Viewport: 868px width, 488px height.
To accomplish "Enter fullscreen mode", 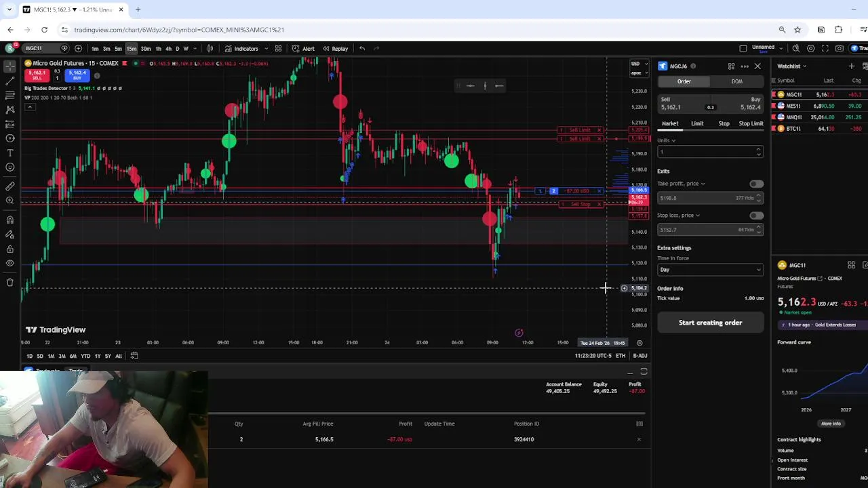I will pyautogui.click(x=825, y=48).
